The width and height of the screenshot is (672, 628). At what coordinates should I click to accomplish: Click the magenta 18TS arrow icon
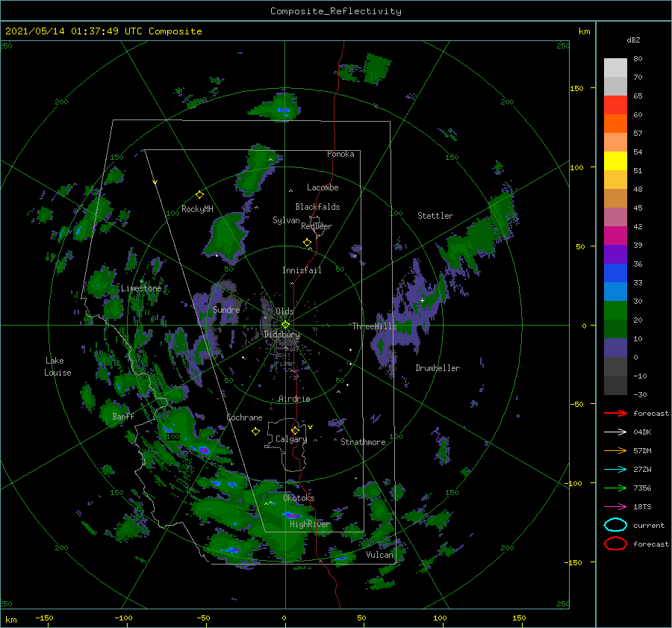click(x=615, y=507)
